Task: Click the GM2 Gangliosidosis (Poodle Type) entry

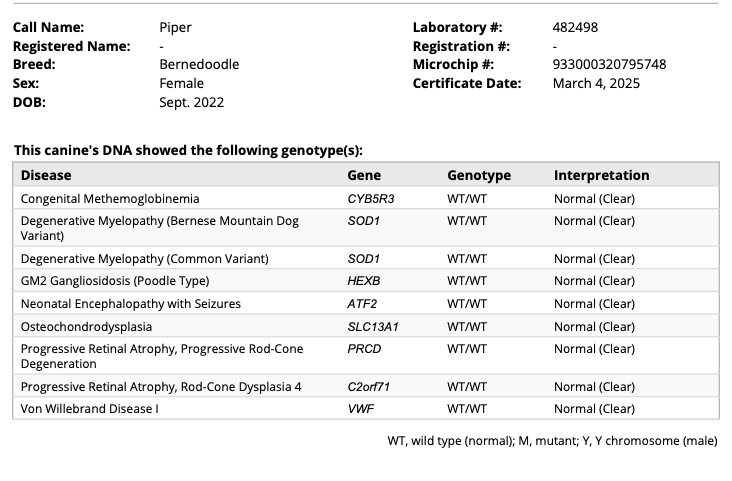Action: pyautogui.click(x=130, y=281)
